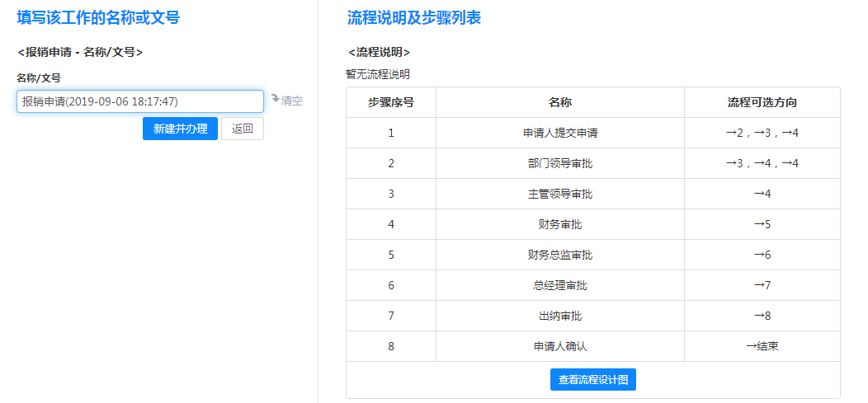Select the 财务总监审批 step name
The image size is (868, 403).
(x=560, y=255)
